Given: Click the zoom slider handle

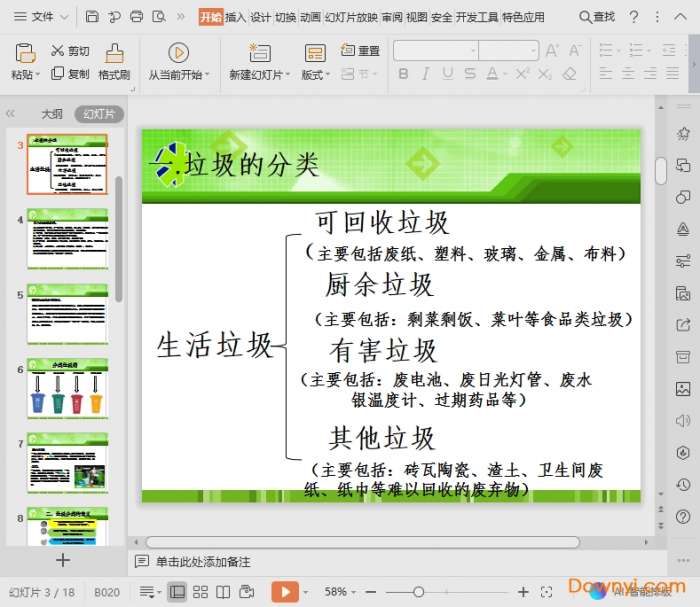Looking at the screenshot, I should pos(418,592).
